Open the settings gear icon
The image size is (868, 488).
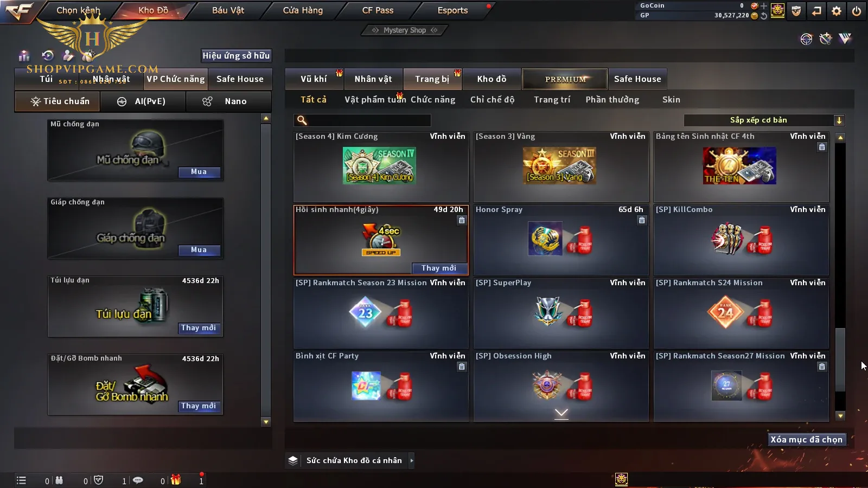pos(837,11)
